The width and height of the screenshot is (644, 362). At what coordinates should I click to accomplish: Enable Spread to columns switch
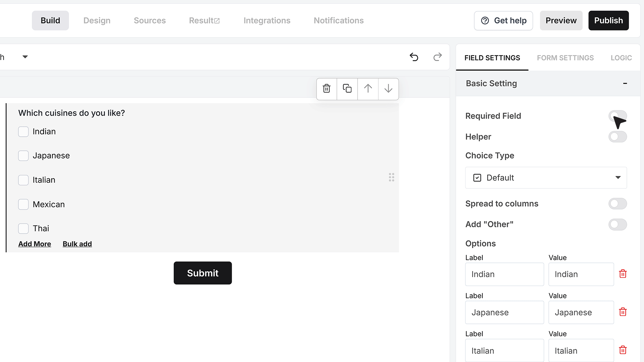tap(618, 204)
